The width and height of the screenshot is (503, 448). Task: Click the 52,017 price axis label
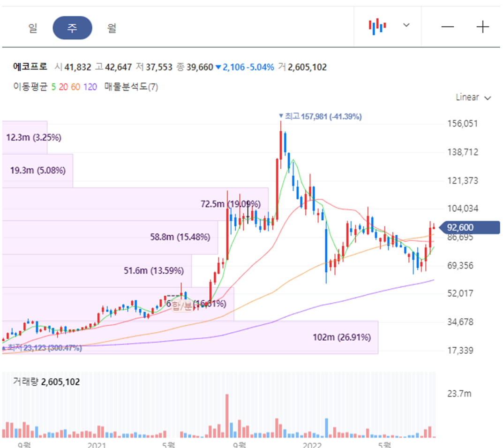(460, 293)
